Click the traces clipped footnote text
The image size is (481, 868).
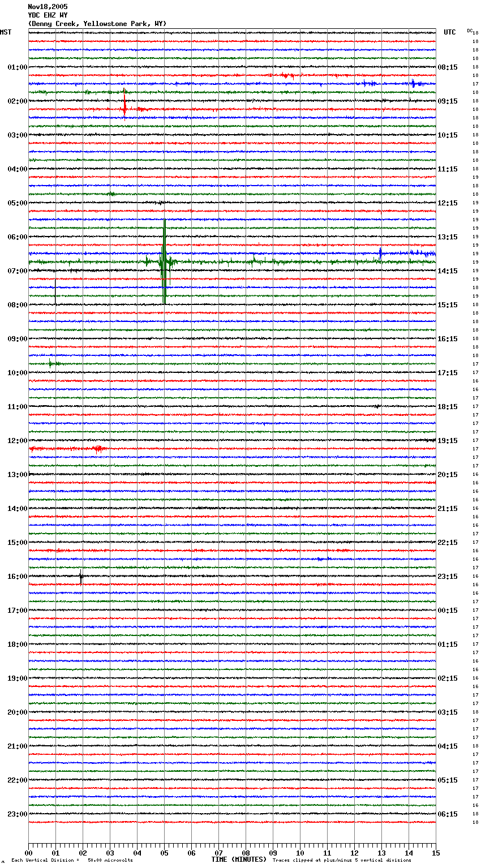[342, 860]
